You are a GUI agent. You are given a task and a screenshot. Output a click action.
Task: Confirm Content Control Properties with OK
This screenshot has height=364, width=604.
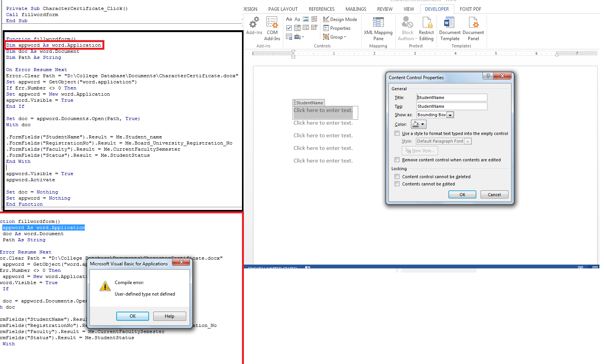[x=462, y=195]
